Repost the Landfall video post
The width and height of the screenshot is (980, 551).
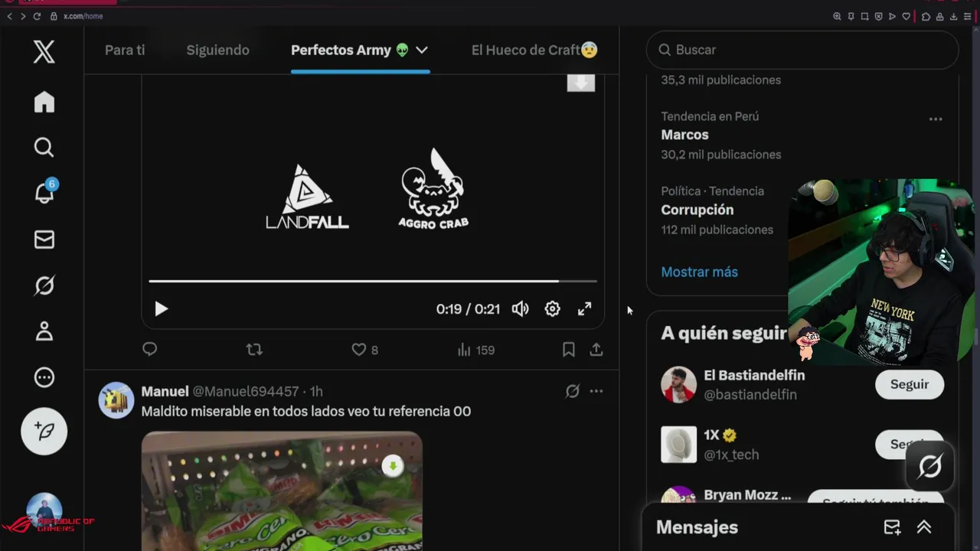pos(254,350)
